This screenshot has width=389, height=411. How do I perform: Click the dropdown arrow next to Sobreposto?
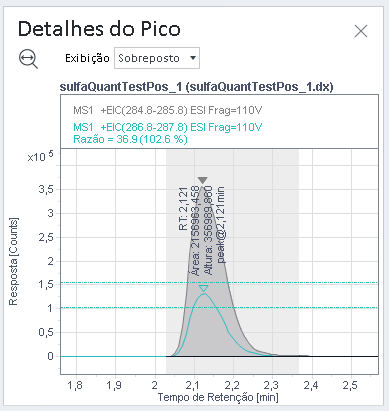[193, 58]
